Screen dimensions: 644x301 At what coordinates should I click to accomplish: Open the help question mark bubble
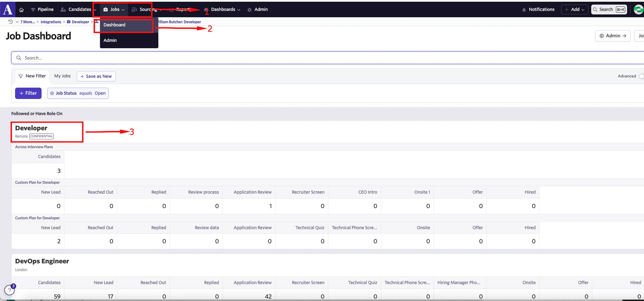click(10, 290)
